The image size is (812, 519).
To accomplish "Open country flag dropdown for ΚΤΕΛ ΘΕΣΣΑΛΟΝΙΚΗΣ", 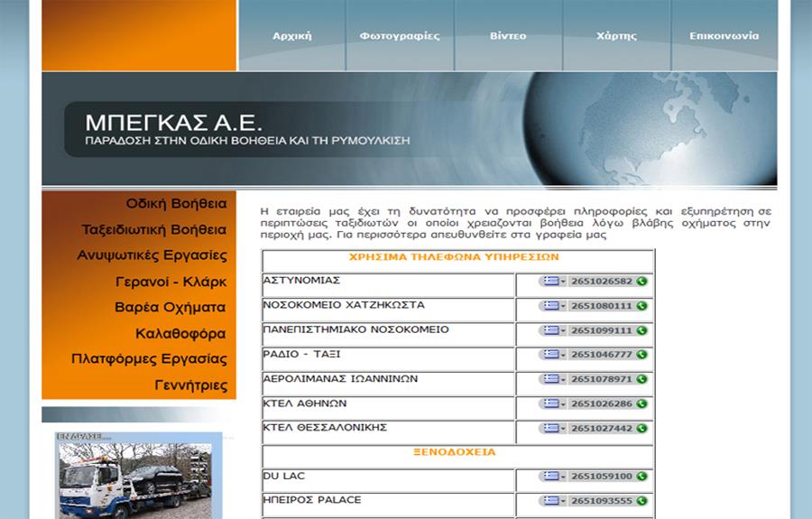I will click(554, 429).
